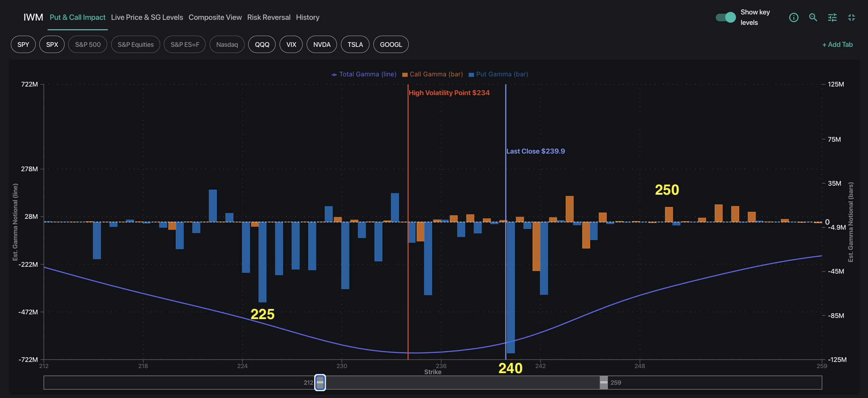Open chart settings sliders icon
The image size is (868, 398).
[x=832, y=17]
